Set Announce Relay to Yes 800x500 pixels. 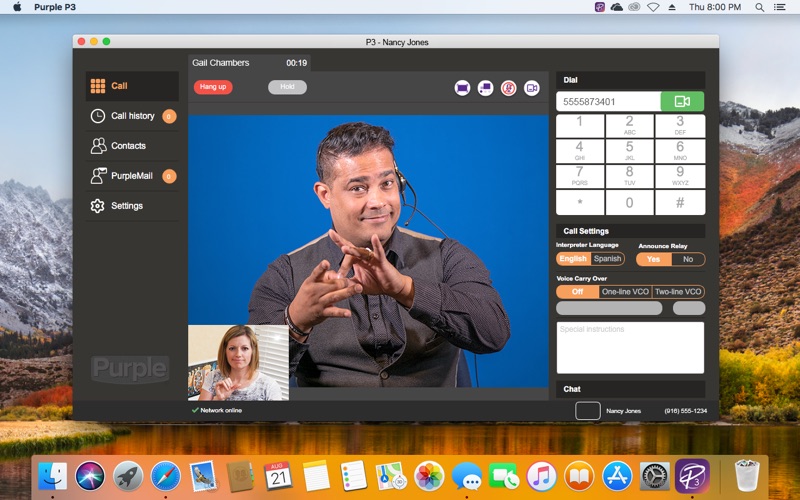tap(654, 259)
